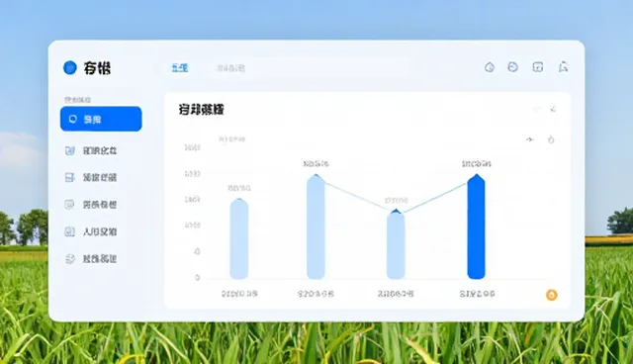The height and width of the screenshot is (364, 633).
Task: Click the bold card title above the chart
Action: pyautogui.click(x=201, y=110)
